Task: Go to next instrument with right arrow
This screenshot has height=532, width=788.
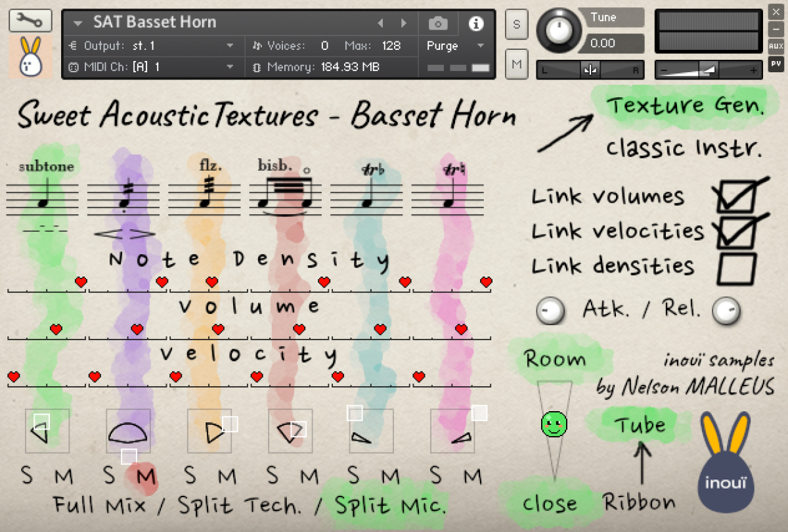Action: coord(403,24)
